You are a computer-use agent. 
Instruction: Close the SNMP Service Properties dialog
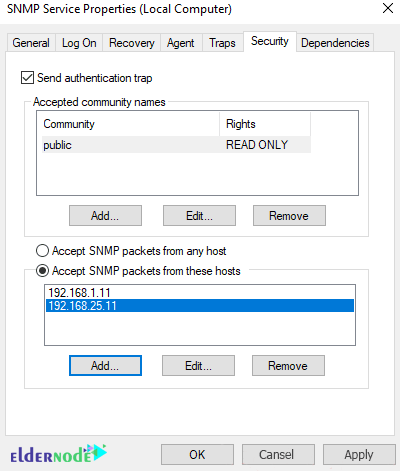388,8
